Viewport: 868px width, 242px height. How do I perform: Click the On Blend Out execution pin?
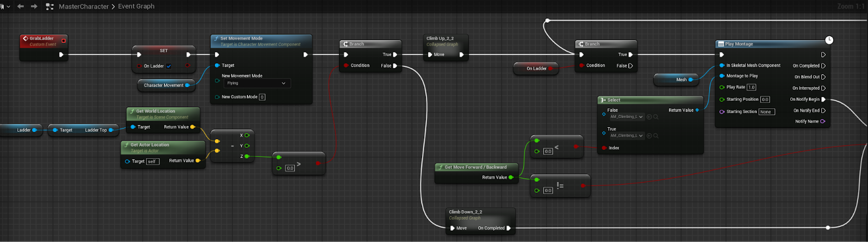point(823,77)
